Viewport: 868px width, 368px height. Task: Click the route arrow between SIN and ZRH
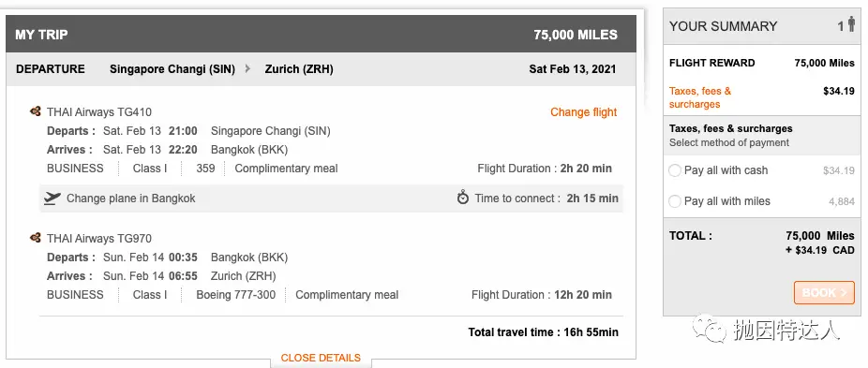tap(247, 68)
